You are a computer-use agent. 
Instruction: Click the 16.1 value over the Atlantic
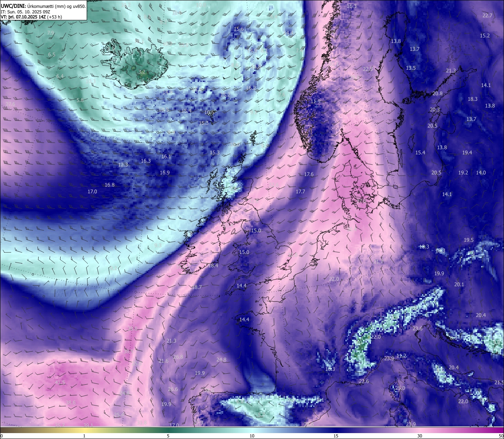[x=166, y=156]
